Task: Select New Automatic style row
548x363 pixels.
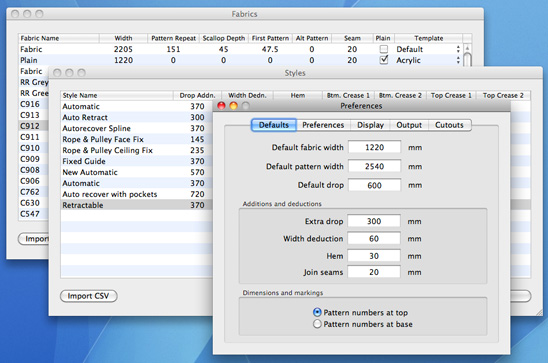Action: [x=136, y=172]
